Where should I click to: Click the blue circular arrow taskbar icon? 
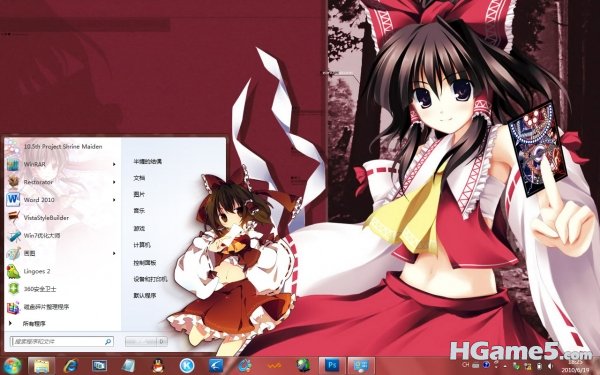point(245,366)
